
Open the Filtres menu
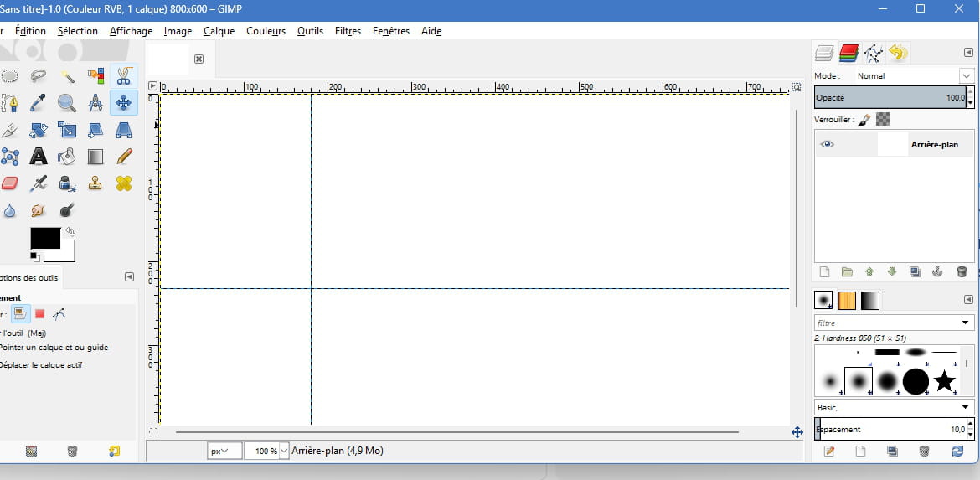[x=348, y=31]
